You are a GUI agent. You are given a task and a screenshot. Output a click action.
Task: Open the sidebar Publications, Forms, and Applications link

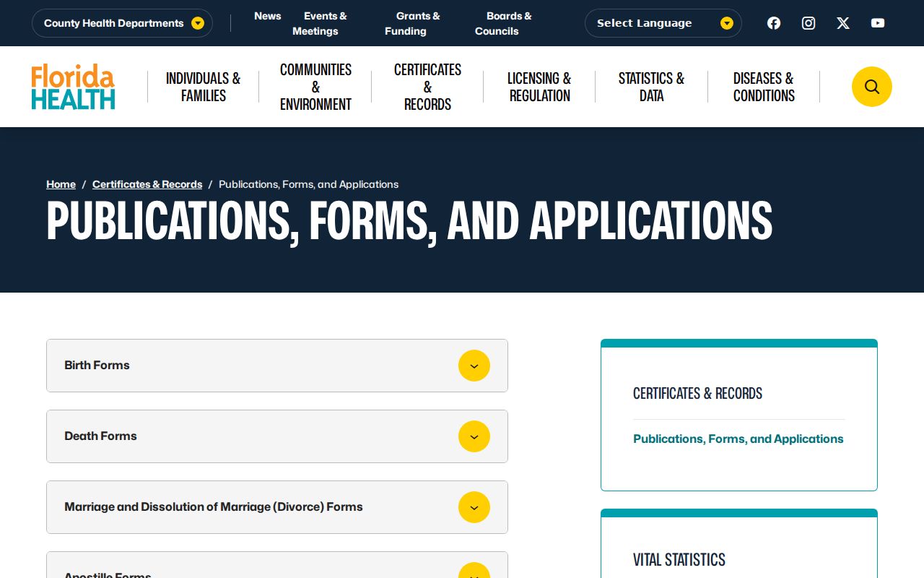coord(738,439)
